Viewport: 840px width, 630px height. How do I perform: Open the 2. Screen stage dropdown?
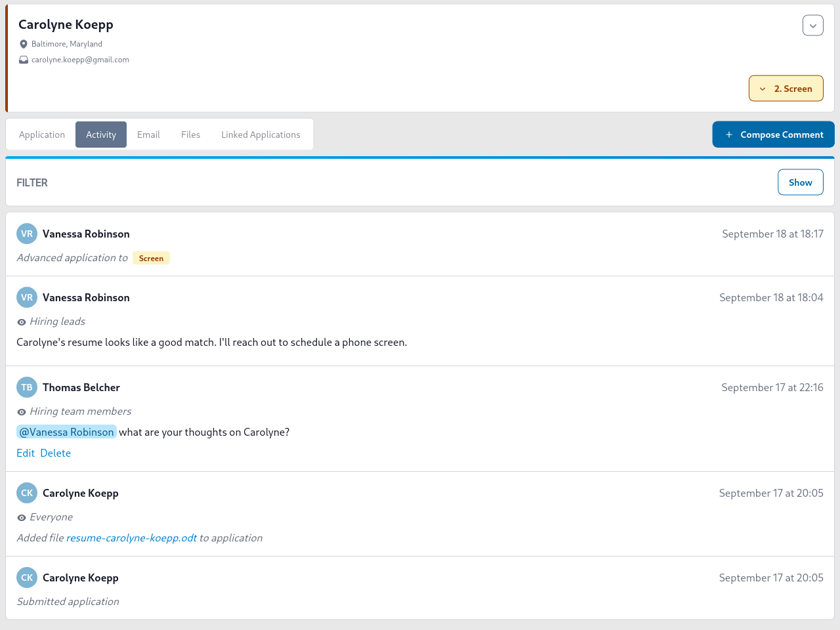[x=786, y=88]
